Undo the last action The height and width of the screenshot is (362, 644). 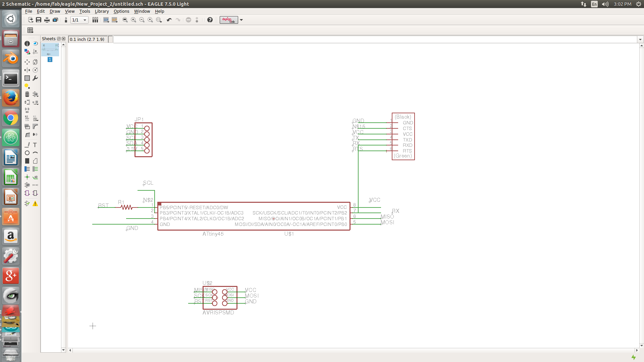pos(169,20)
